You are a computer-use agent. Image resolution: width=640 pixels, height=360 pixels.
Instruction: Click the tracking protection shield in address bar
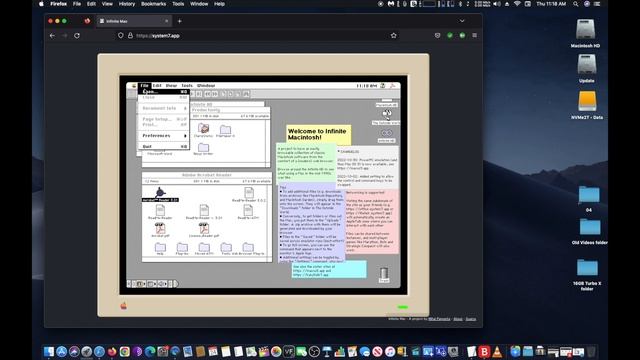(120, 36)
